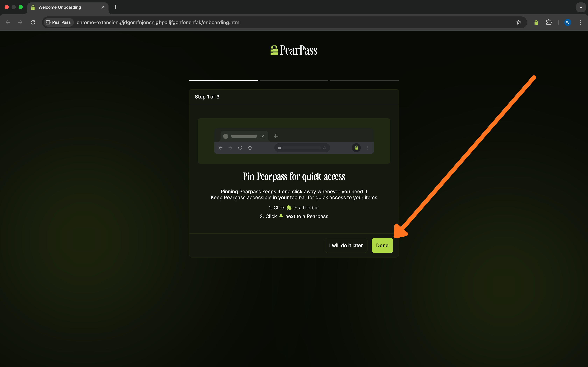Click the first step progress bar segment

click(223, 80)
